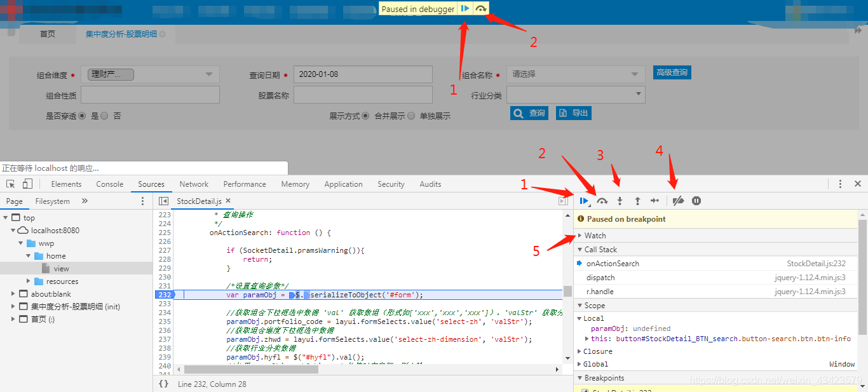Screen dimensions: 868x392
Task: Click the Step into next function call icon
Action: pos(620,201)
